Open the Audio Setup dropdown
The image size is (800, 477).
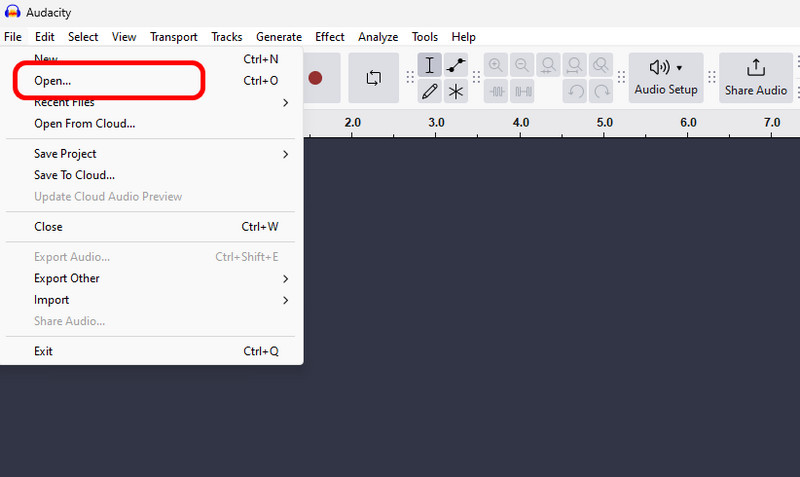[x=666, y=78]
